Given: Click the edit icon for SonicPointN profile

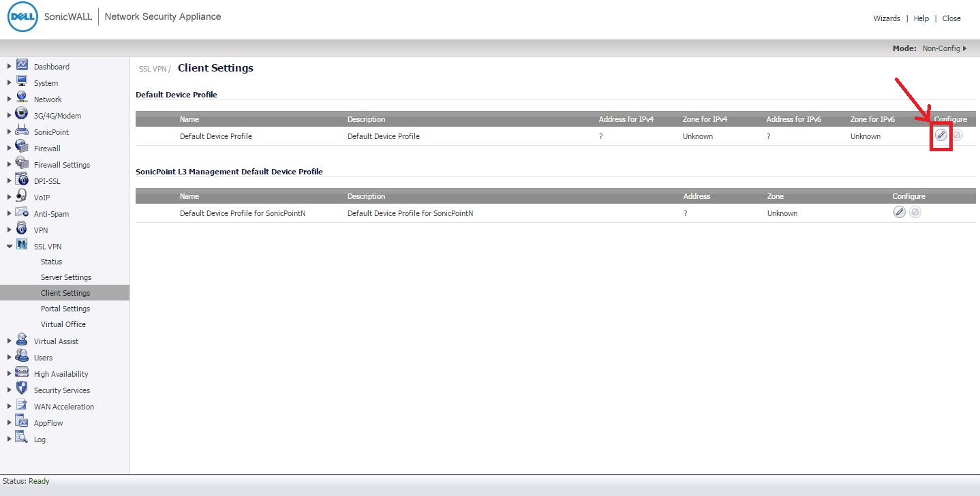Looking at the screenshot, I should (899, 213).
